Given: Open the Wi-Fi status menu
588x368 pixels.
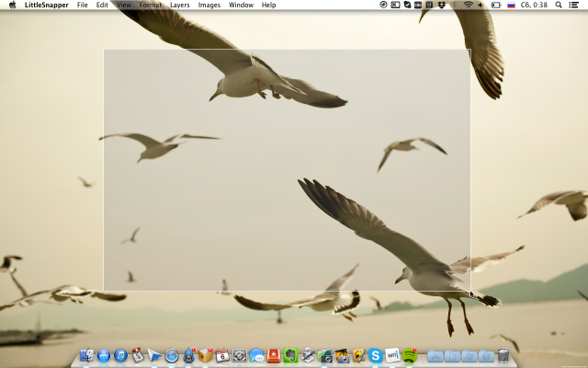Looking at the screenshot, I should pos(468,5).
